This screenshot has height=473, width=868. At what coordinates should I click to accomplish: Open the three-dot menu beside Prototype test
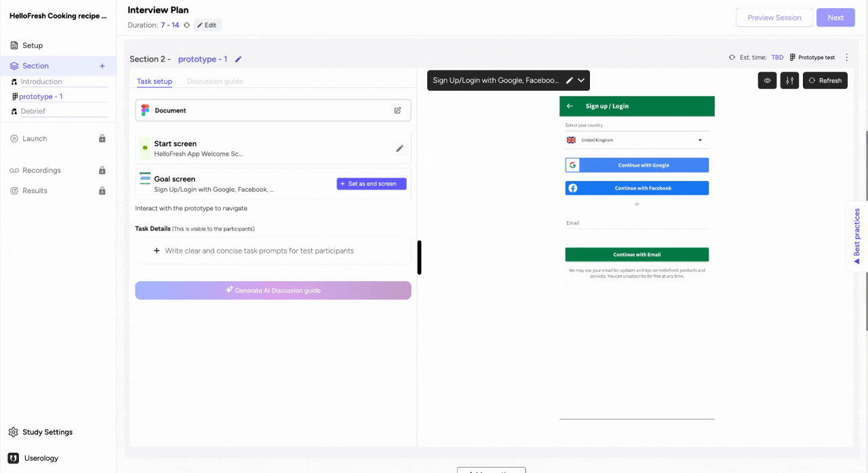846,58
